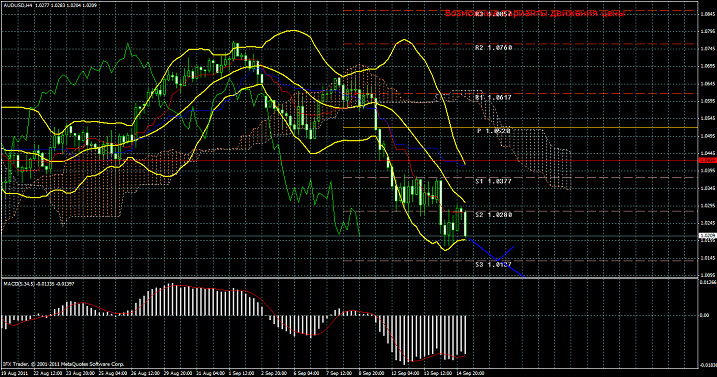Click the 6 Sep 04:00 time label
This screenshot has height=377, width=717.
pos(306,373)
